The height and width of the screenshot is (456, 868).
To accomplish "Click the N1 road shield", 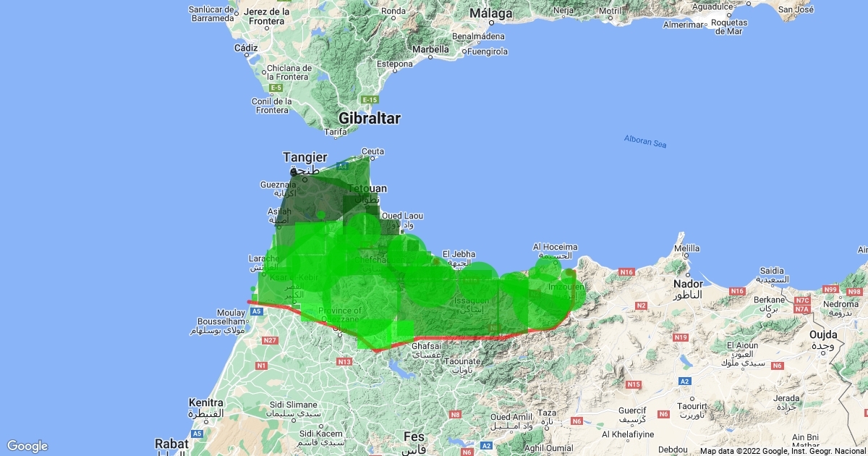I will (x=262, y=366).
